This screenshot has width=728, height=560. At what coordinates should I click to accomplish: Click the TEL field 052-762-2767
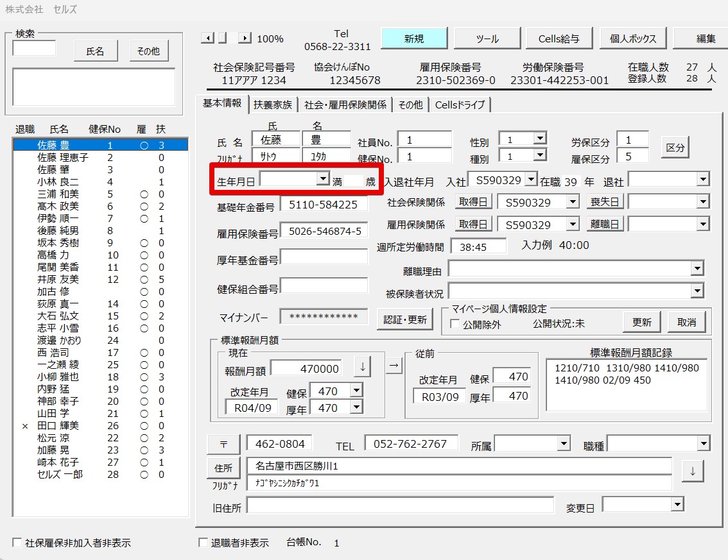[x=411, y=443]
